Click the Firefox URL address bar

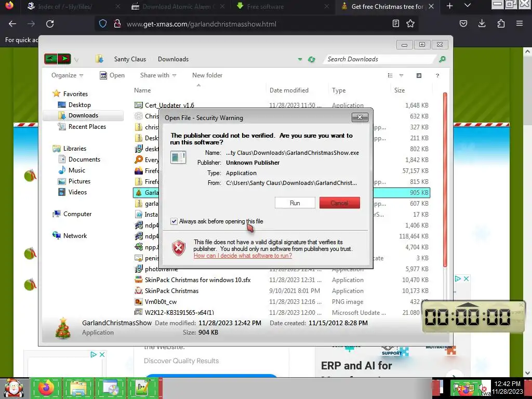[x=256, y=24]
